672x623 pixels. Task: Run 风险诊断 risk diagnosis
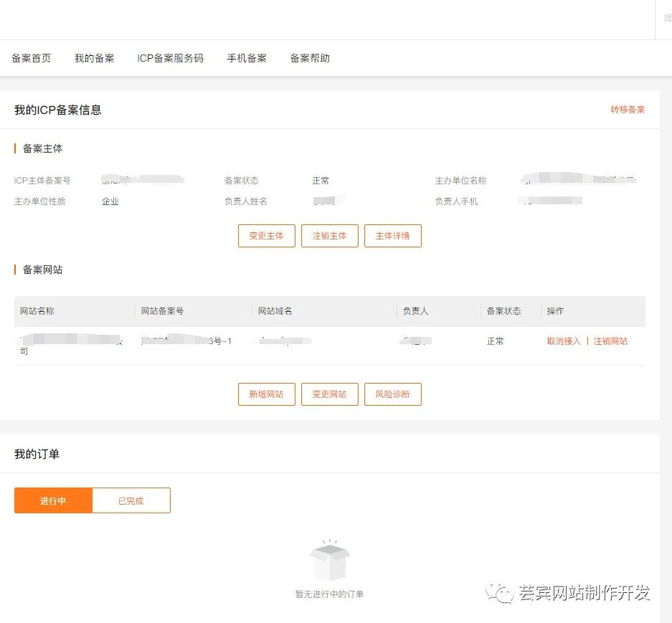point(392,394)
